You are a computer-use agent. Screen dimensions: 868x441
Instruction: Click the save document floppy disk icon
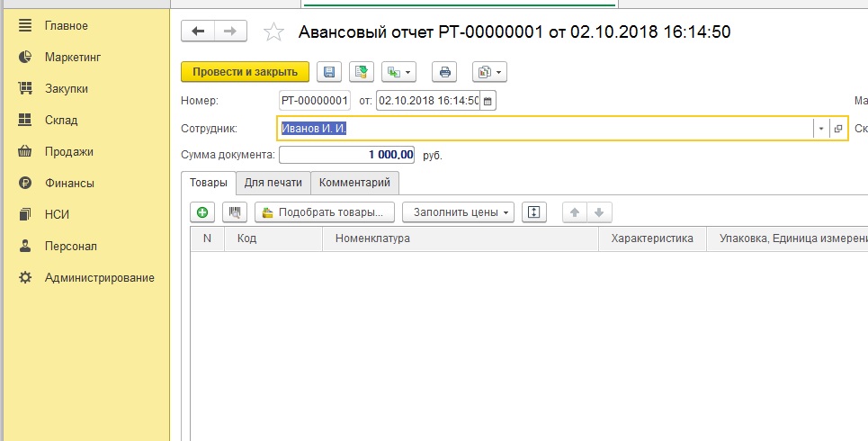click(329, 72)
